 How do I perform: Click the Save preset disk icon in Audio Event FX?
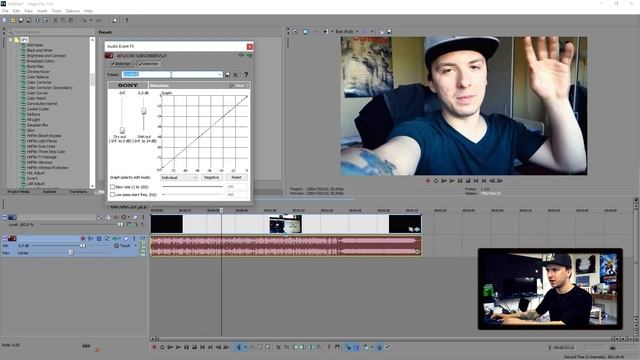(227, 75)
